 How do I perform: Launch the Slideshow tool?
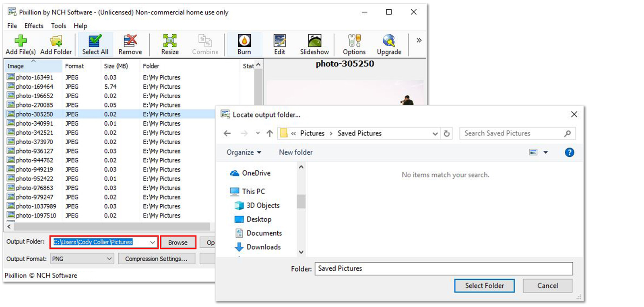point(314,45)
